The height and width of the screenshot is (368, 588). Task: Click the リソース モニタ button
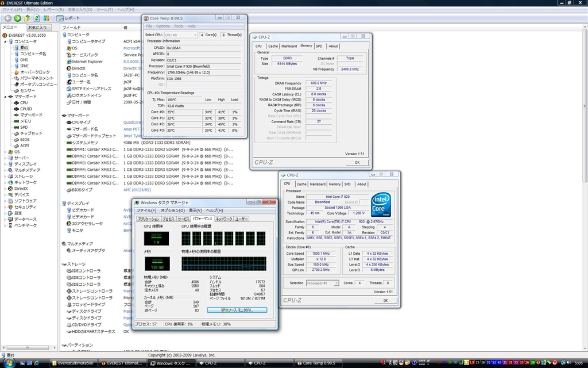(237, 310)
